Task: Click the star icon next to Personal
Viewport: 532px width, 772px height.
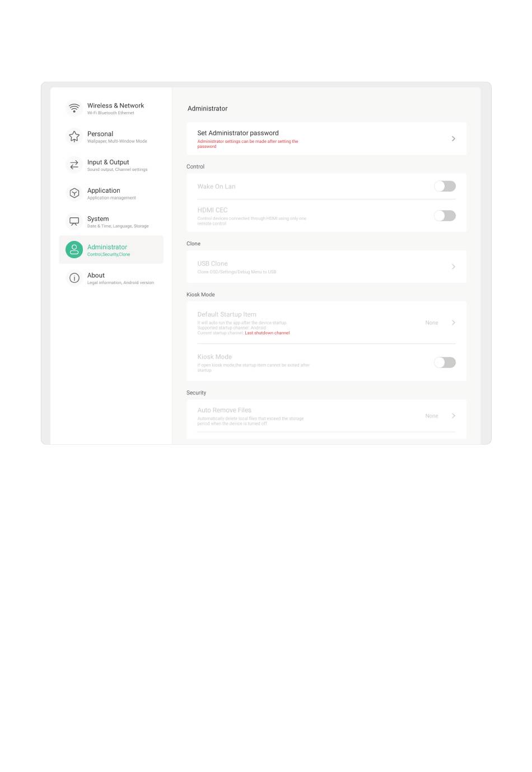Action: [x=74, y=136]
